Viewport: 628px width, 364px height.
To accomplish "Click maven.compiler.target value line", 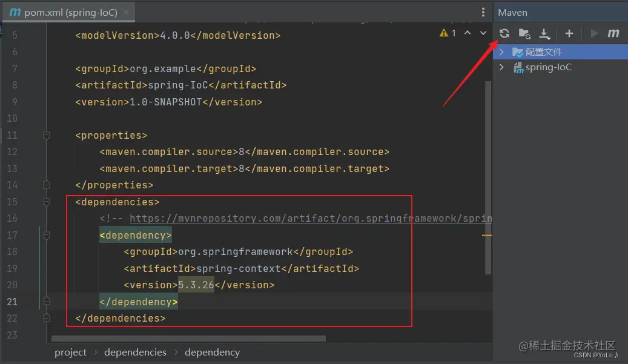I will pos(244,168).
